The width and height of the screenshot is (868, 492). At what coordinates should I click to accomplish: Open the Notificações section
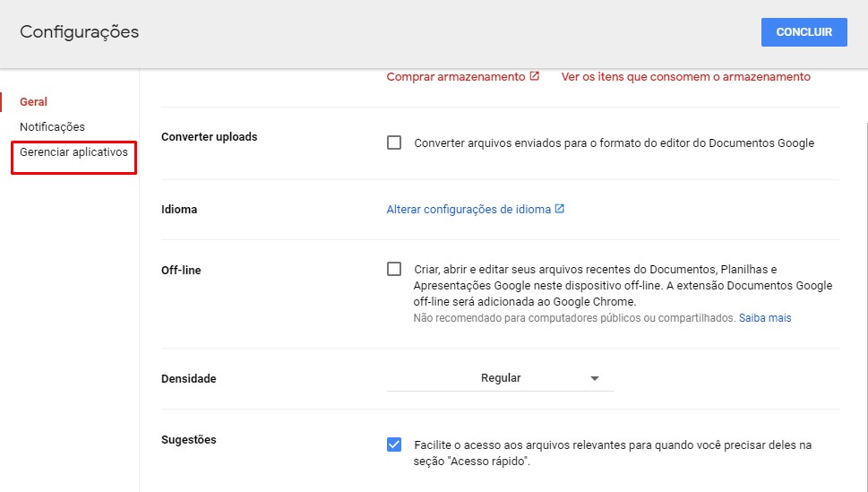tap(53, 127)
